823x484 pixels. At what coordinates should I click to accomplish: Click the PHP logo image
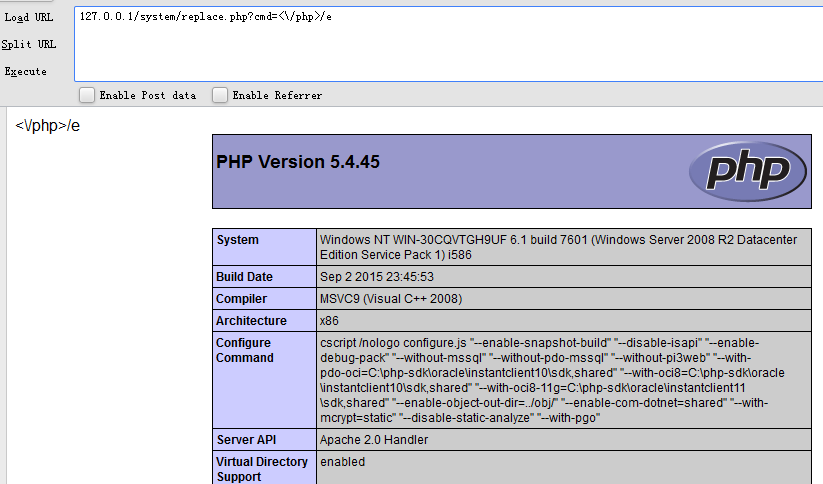tap(747, 171)
